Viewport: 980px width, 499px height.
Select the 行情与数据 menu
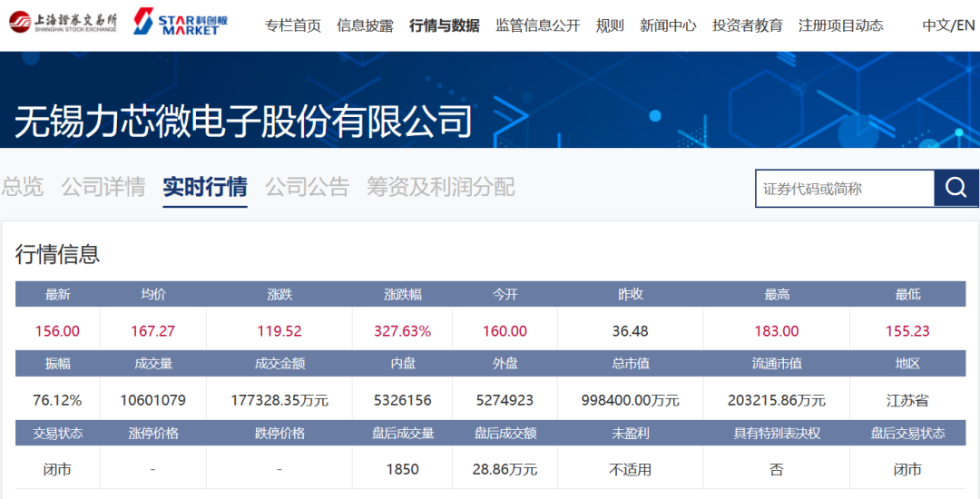445,25
